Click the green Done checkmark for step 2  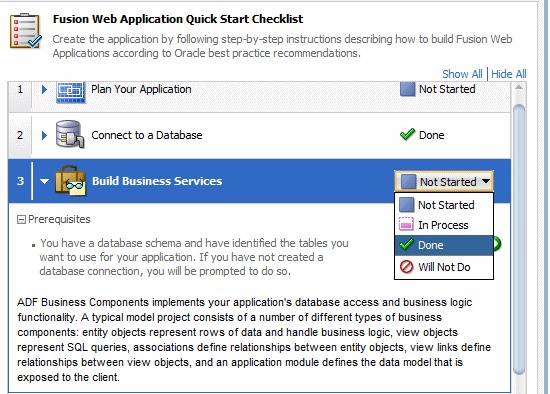click(407, 134)
